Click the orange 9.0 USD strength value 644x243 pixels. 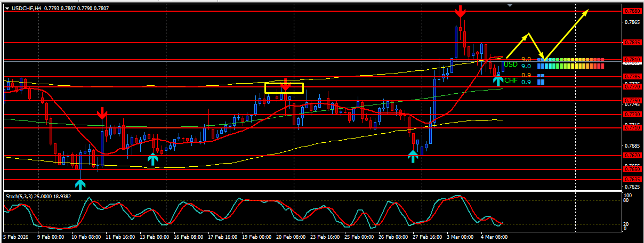[526, 60]
